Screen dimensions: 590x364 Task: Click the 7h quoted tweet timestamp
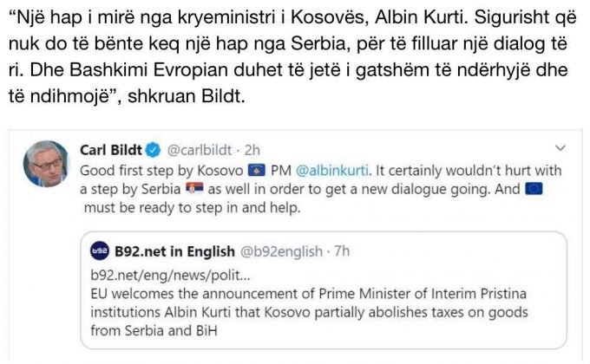342,252
